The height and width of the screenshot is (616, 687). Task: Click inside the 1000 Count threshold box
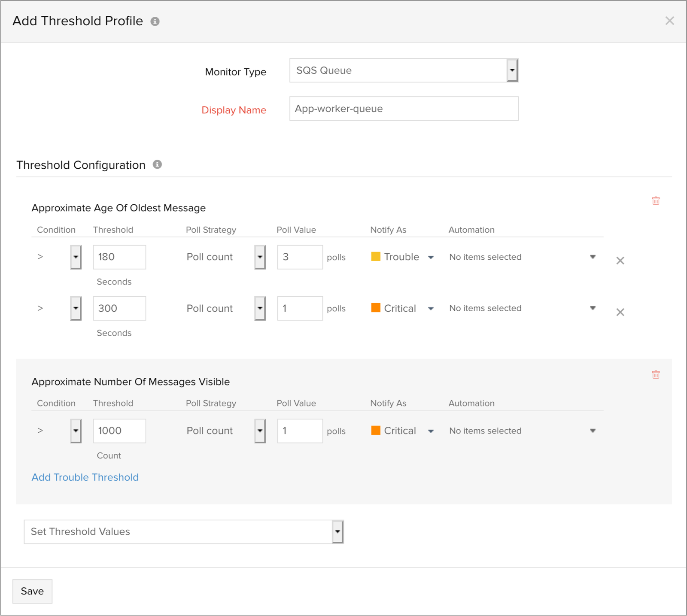pyautogui.click(x=119, y=431)
